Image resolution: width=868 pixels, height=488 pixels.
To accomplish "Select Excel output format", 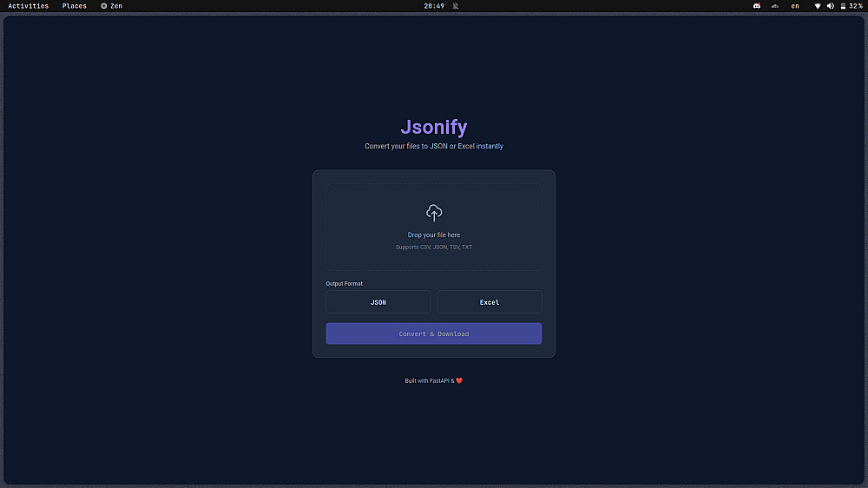I will coord(490,302).
